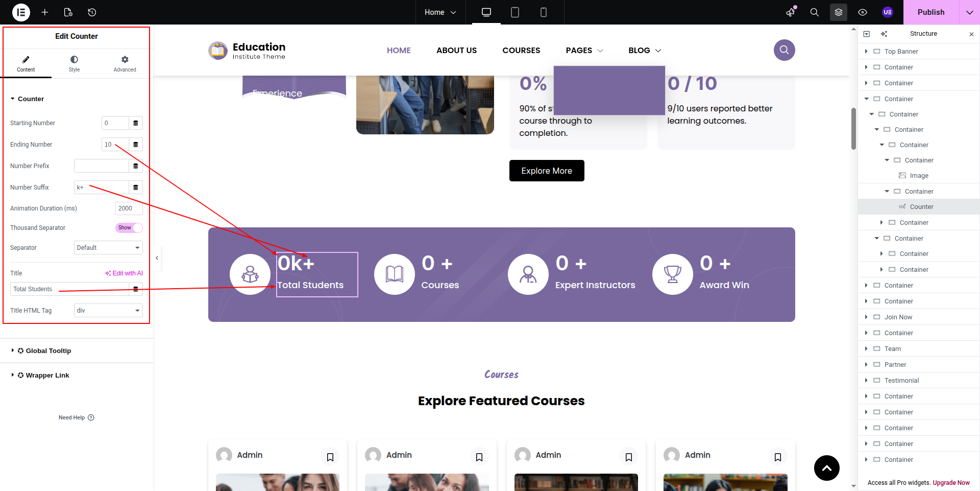Switch to the Style tab

pyautogui.click(x=74, y=64)
